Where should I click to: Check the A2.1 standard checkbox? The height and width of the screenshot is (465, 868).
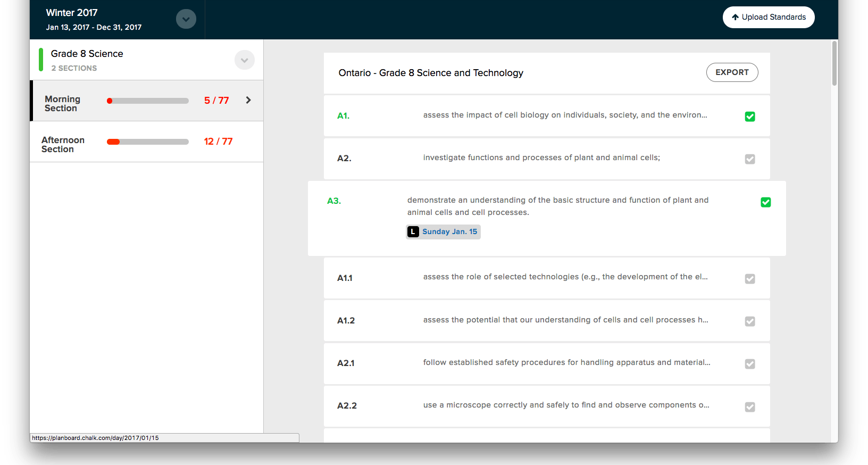pyautogui.click(x=750, y=364)
